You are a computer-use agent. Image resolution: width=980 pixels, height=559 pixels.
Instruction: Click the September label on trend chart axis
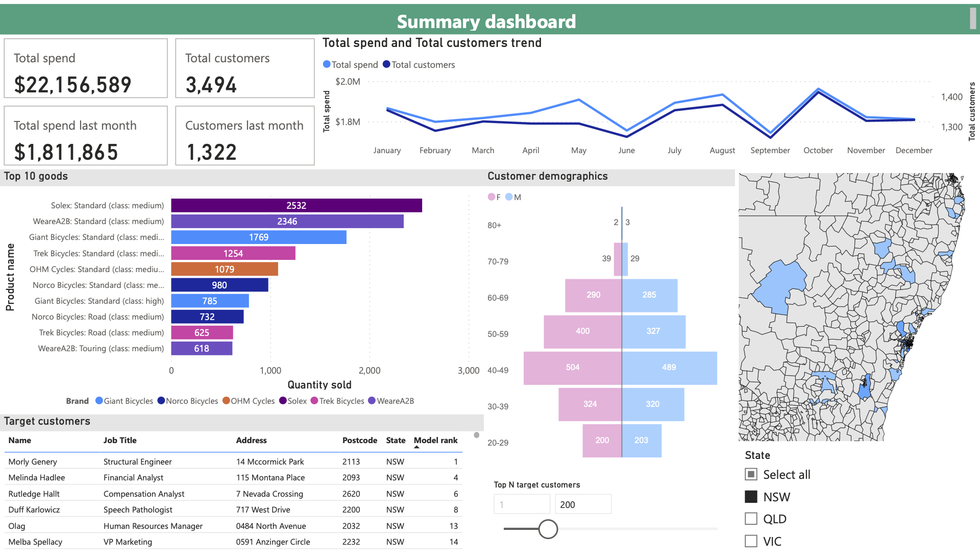tap(770, 150)
